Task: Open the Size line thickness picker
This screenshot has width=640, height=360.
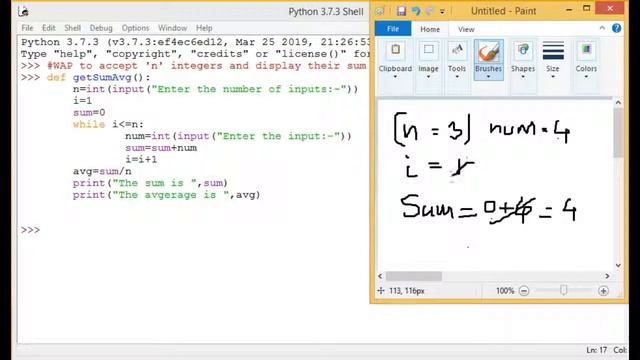Action: [x=553, y=60]
